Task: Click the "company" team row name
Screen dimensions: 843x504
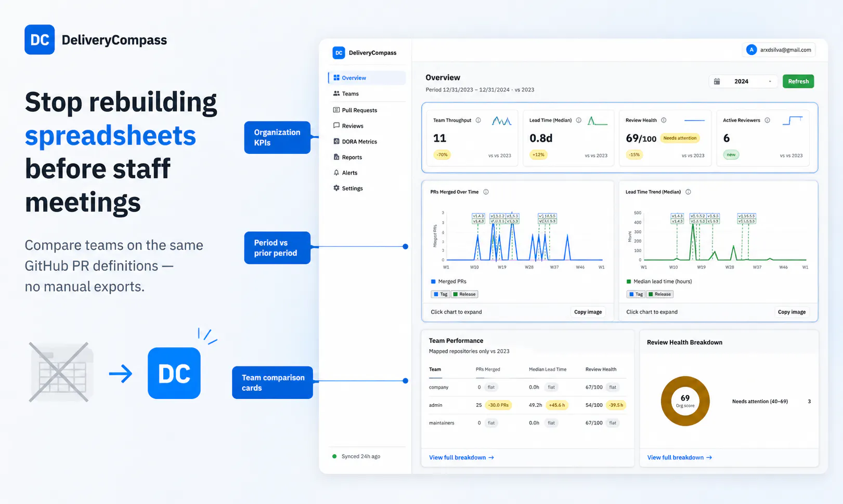Action: (438, 387)
